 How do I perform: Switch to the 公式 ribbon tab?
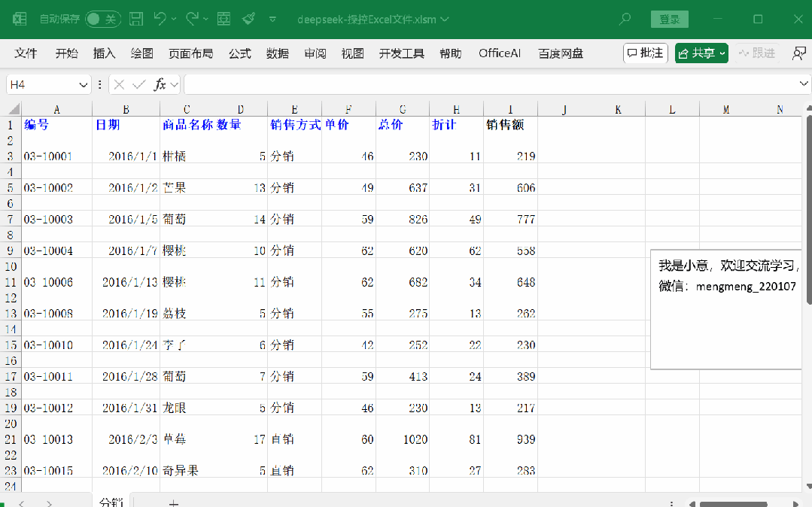(x=240, y=53)
